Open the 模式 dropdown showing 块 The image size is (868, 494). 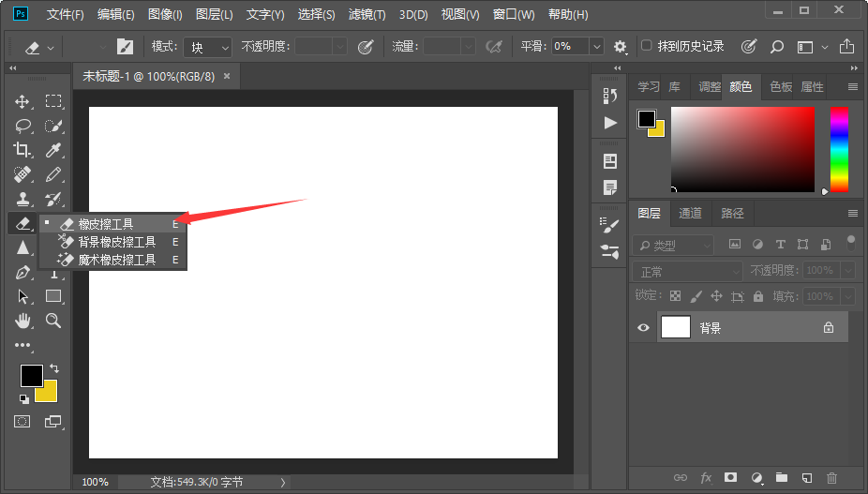(208, 47)
